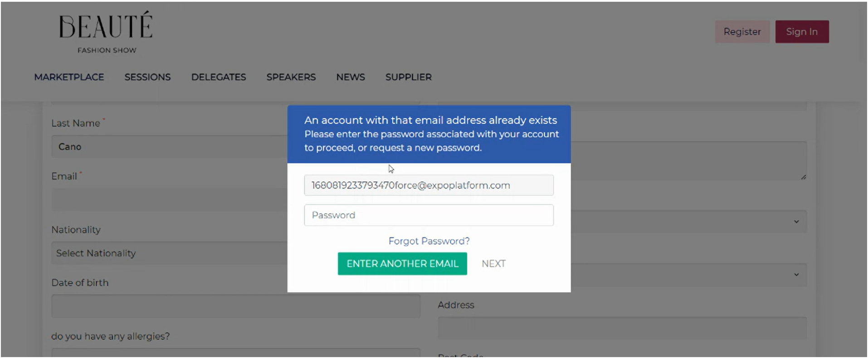868x358 pixels.
Task: Go to the Delegates page
Action: point(219,77)
